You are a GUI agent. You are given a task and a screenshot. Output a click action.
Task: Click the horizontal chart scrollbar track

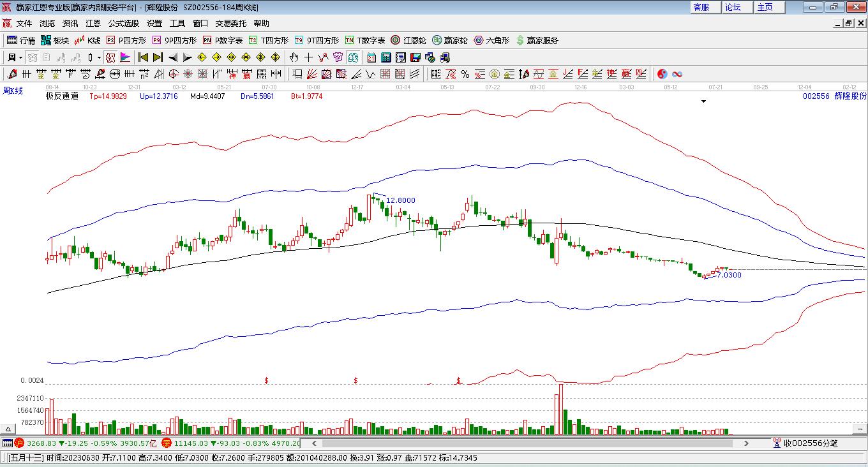(x=523, y=443)
